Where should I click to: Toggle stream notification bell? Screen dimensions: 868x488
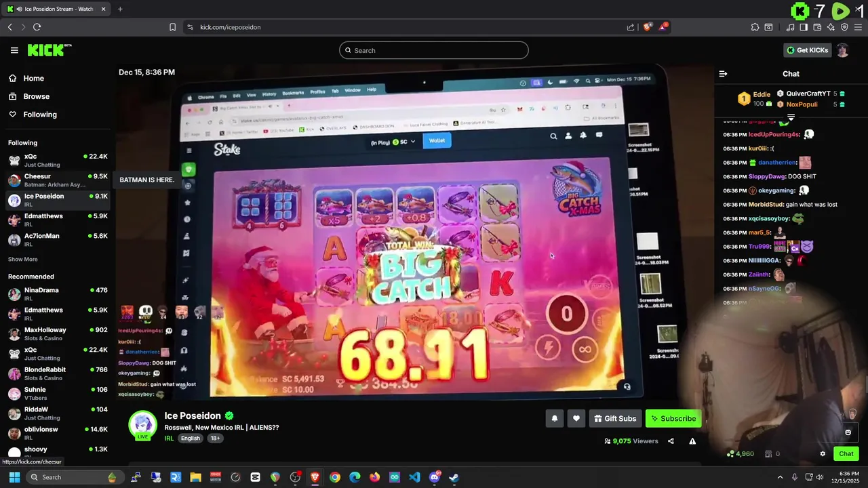(554, 418)
